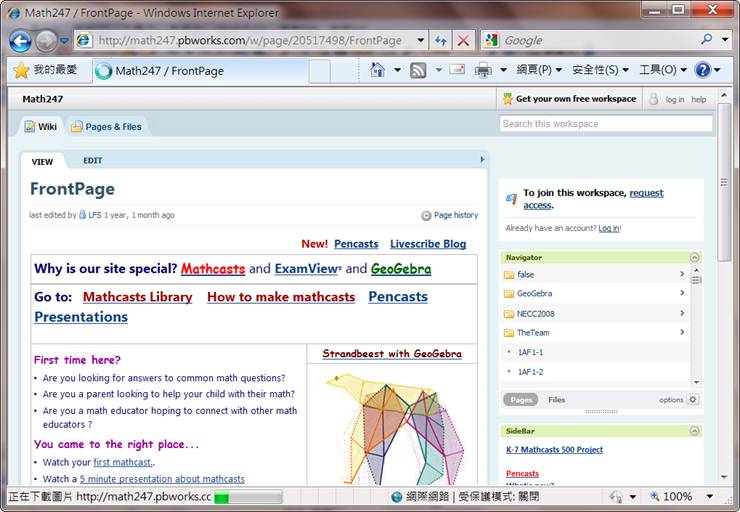Click the address bar URL field
This screenshot has width=740, height=512.
249,41
